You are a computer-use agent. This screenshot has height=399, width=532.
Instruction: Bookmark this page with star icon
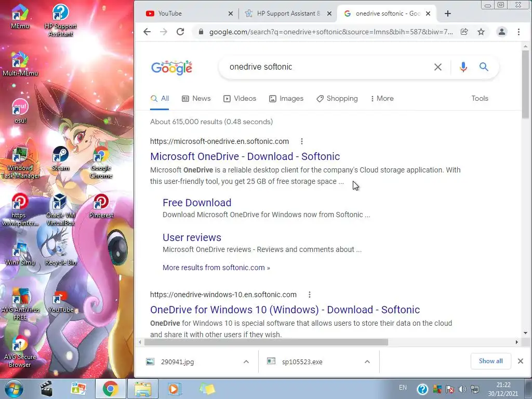click(x=481, y=32)
